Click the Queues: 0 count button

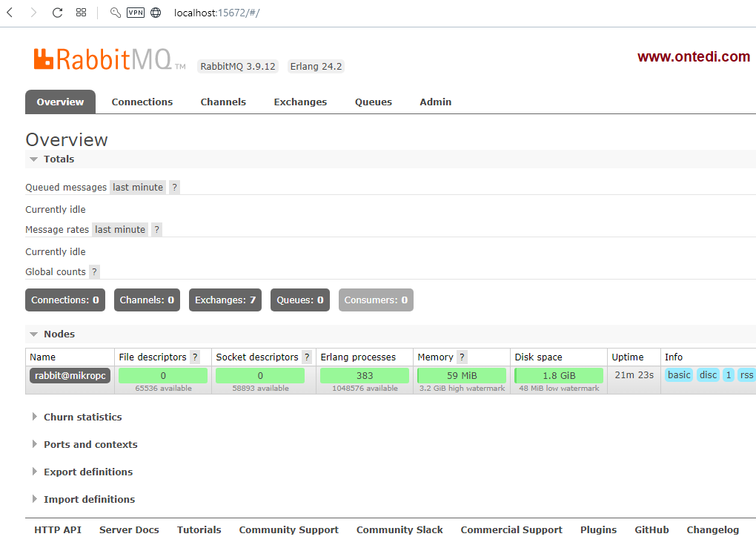[x=300, y=300]
